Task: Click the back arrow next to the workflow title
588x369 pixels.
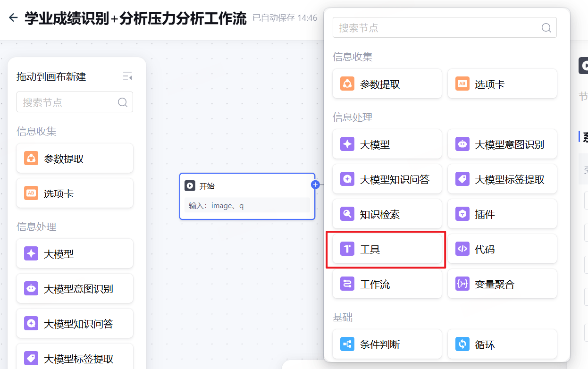Action: click(x=13, y=17)
